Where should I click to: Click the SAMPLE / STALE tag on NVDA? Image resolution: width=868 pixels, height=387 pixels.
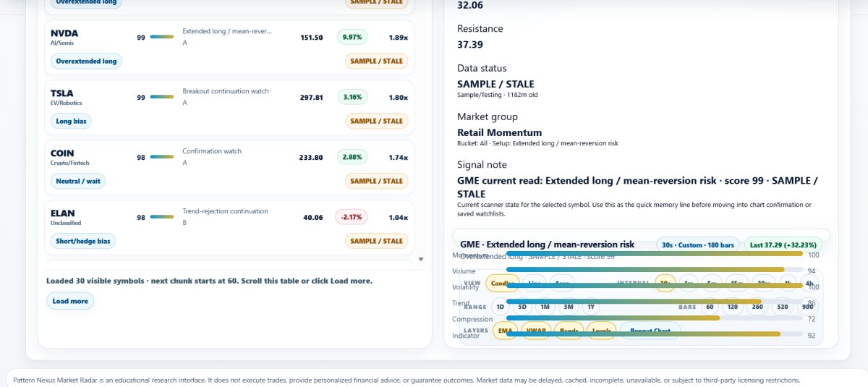[376, 61]
